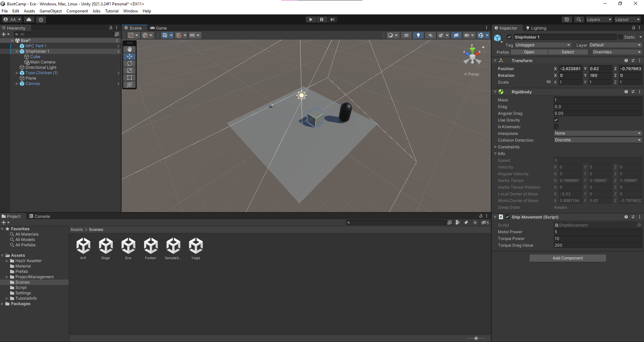The height and width of the screenshot is (342, 644).
Task: Click the Step frame button
Action: 332,19
